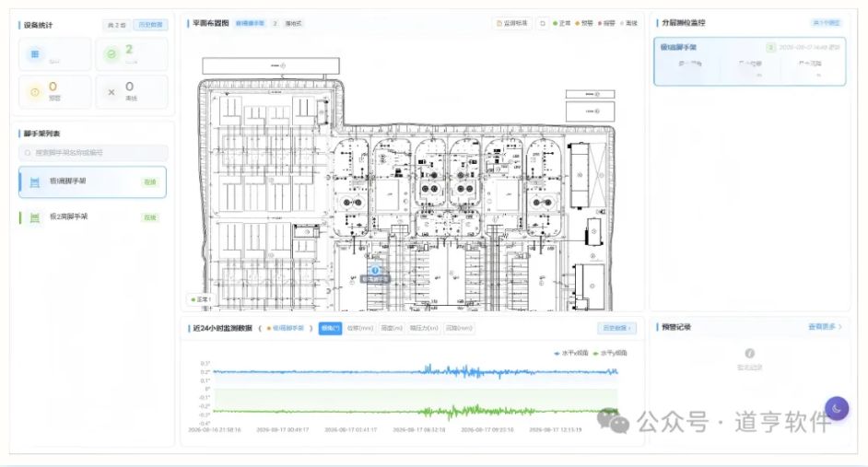The height and width of the screenshot is (467, 868).
Task: Click the blue grid device-total icon
Action: (x=35, y=53)
